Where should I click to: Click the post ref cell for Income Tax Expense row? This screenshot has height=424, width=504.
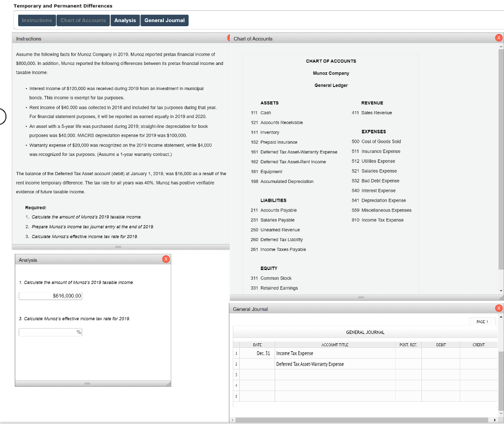point(408,353)
